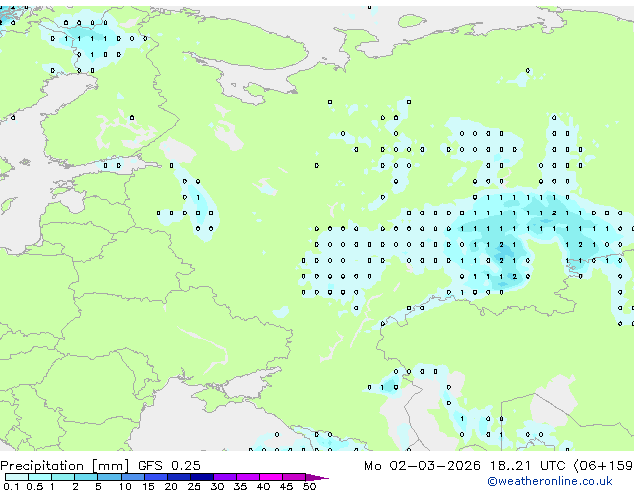The width and height of the screenshot is (634, 490).
Task: Click the "10" legend label
Action: 125,486
